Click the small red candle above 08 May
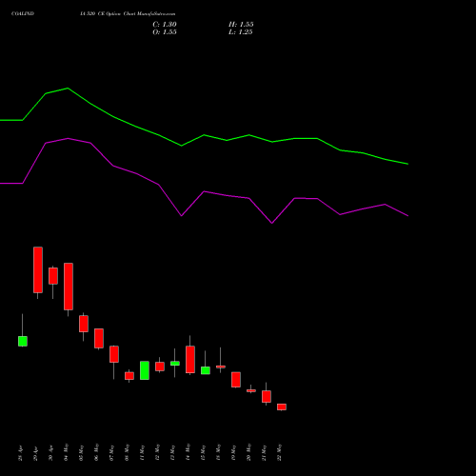The height and width of the screenshot is (476, 476). tap(129, 376)
